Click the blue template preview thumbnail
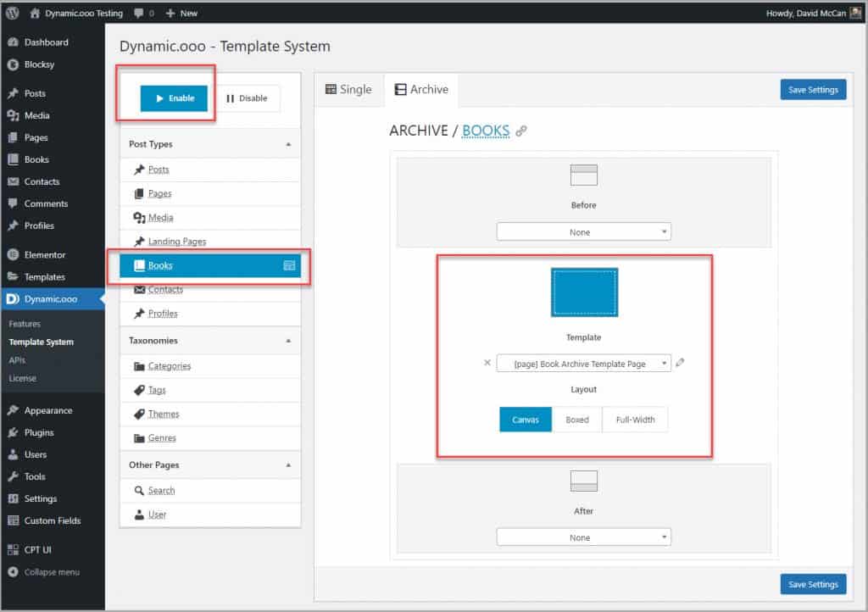 (584, 292)
